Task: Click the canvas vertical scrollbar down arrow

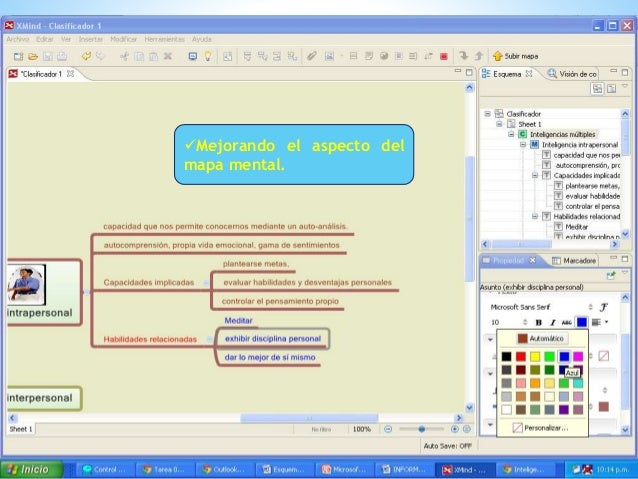Action: pyautogui.click(x=469, y=407)
